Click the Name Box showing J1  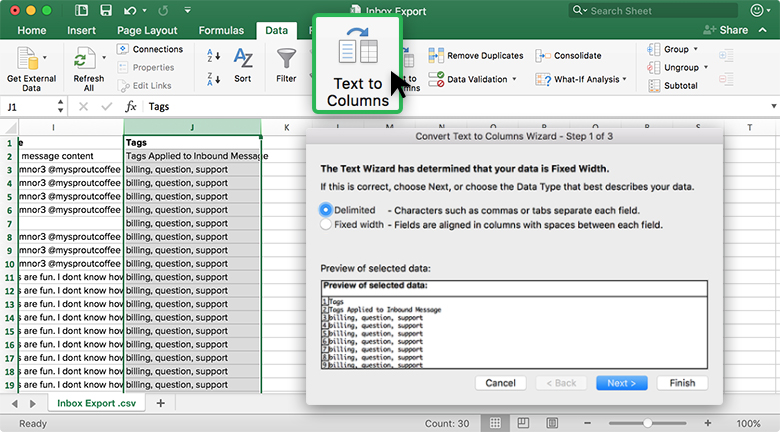pyautogui.click(x=29, y=107)
